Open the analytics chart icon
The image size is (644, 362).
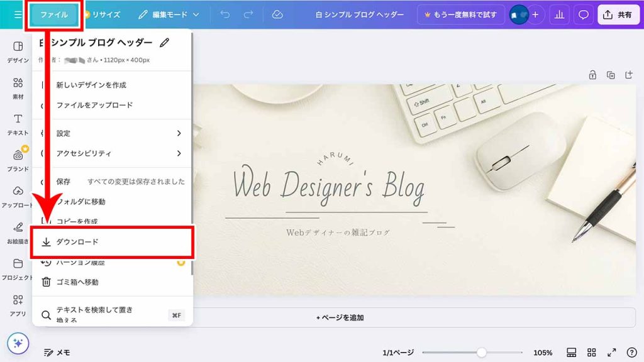559,15
